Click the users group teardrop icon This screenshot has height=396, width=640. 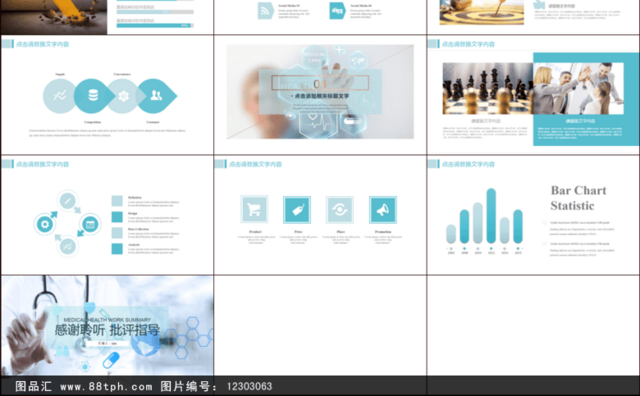pyautogui.click(x=156, y=96)
